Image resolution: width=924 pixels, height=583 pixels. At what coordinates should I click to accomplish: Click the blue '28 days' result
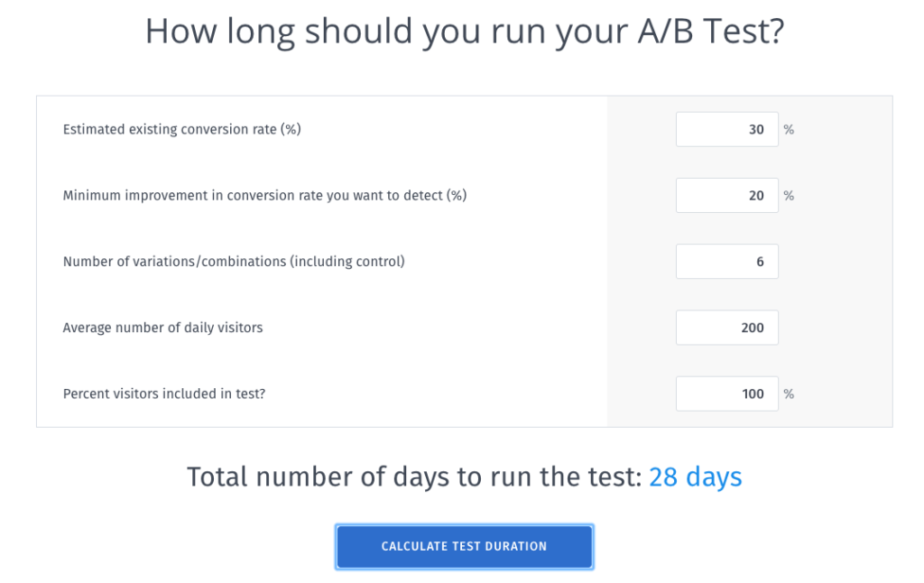[695, 477]
